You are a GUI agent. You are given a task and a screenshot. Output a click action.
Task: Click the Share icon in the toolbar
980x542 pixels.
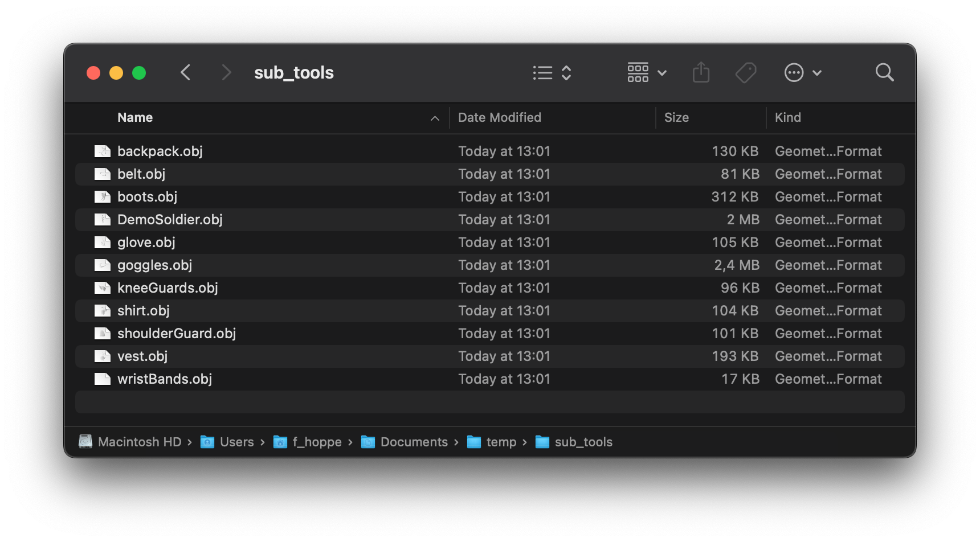pos(701,72)
